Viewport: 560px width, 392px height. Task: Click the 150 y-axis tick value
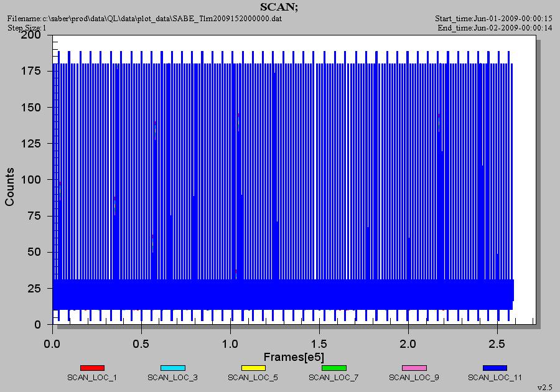[x=30, y=107]
